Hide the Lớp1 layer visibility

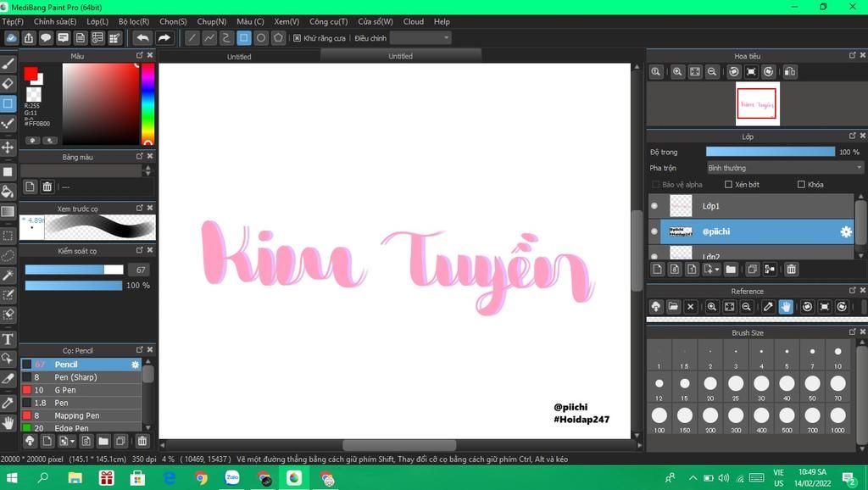pyautogui.click(x=654, y=205)
